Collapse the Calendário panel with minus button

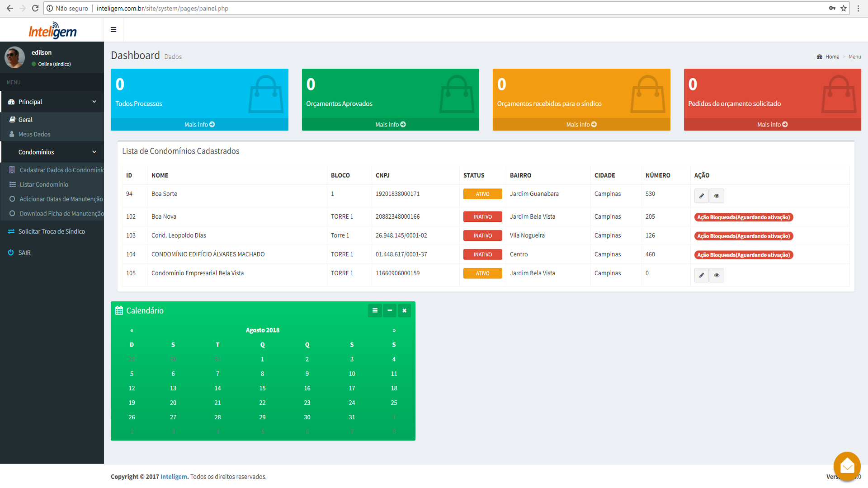pos(390,310)
